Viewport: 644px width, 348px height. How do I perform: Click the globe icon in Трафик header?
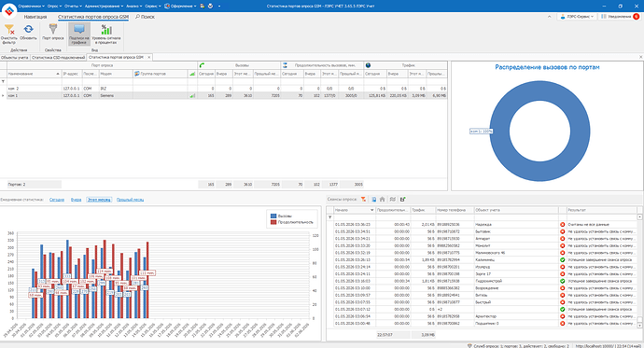[368, 65]
